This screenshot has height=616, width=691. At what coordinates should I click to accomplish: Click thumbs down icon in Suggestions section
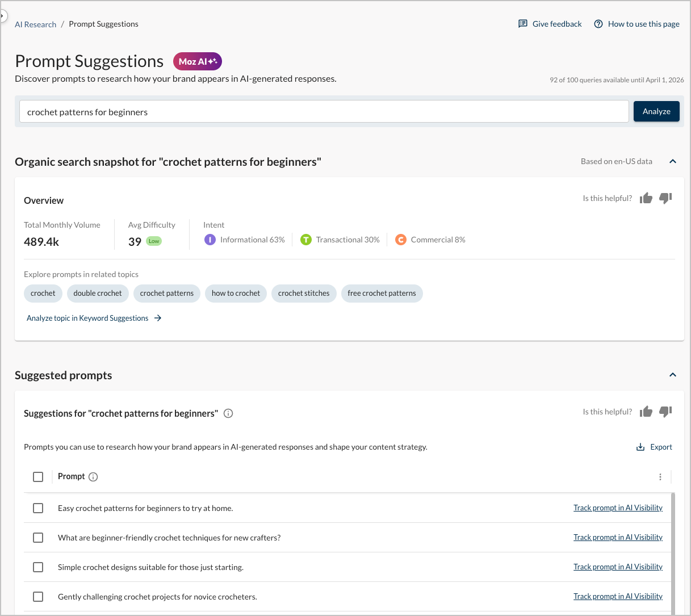(x=665, y=412)
